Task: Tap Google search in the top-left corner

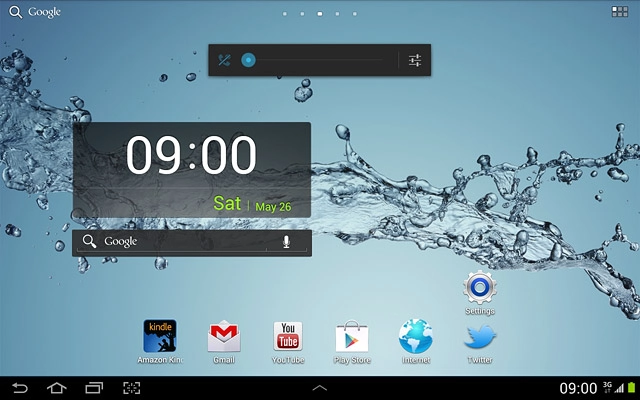Action: tap(35, 12)
